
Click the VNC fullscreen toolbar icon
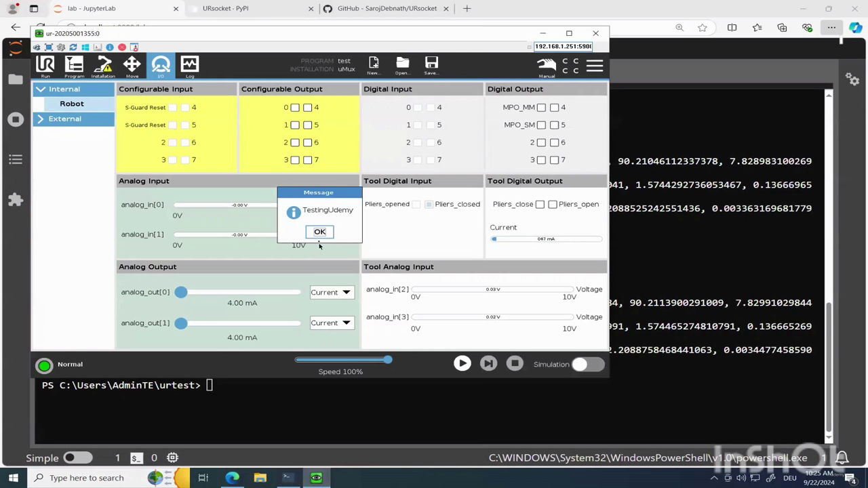coord(49,47)
